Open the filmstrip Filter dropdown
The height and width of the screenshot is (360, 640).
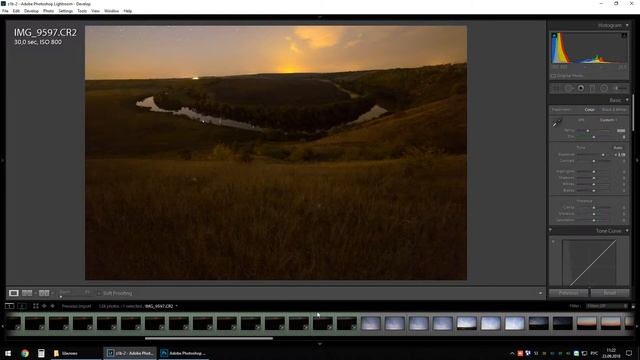pos(607,306)
